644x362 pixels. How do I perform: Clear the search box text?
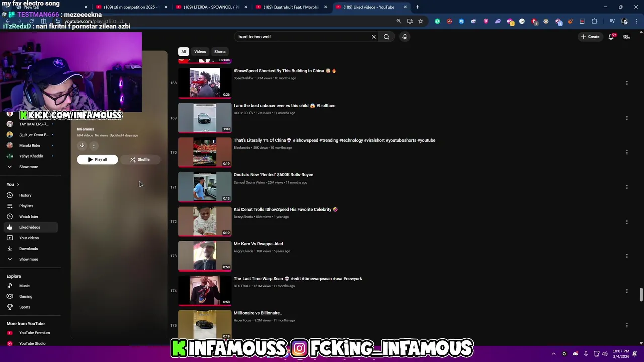click(374, 37)
